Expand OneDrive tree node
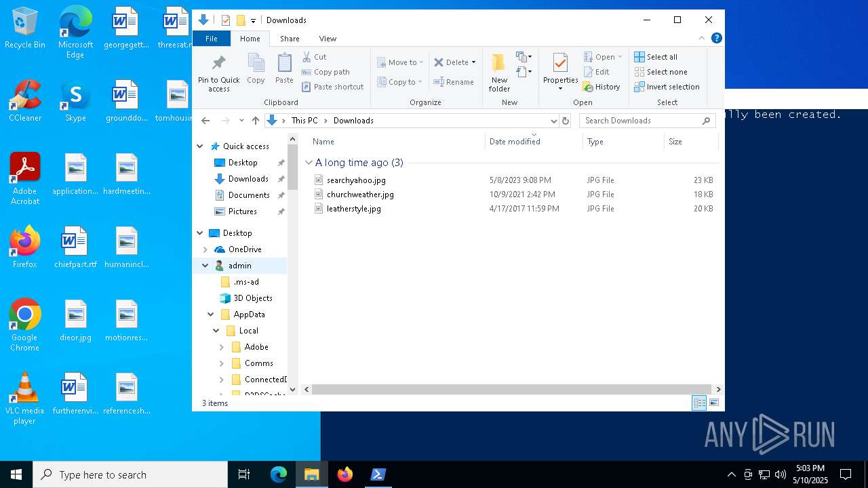Image resolution: width=868 pixels, height=488 pixels. [x=205, y=249]
